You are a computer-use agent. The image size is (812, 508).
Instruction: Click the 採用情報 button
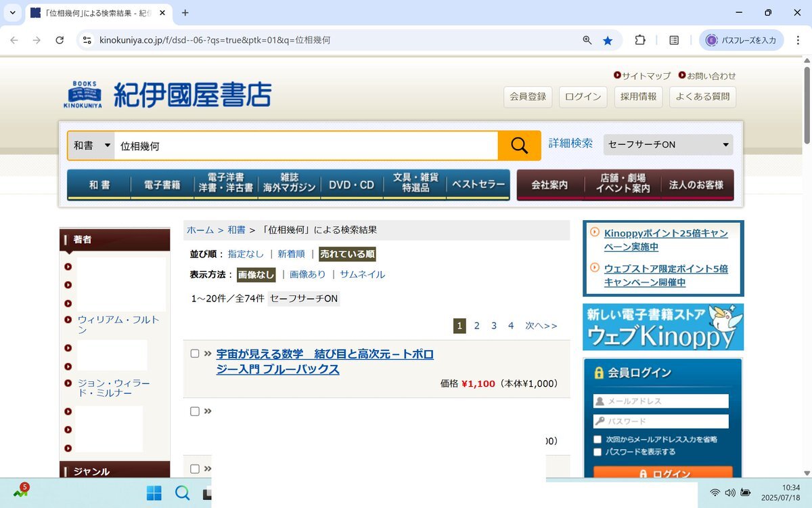click(638, 97)
